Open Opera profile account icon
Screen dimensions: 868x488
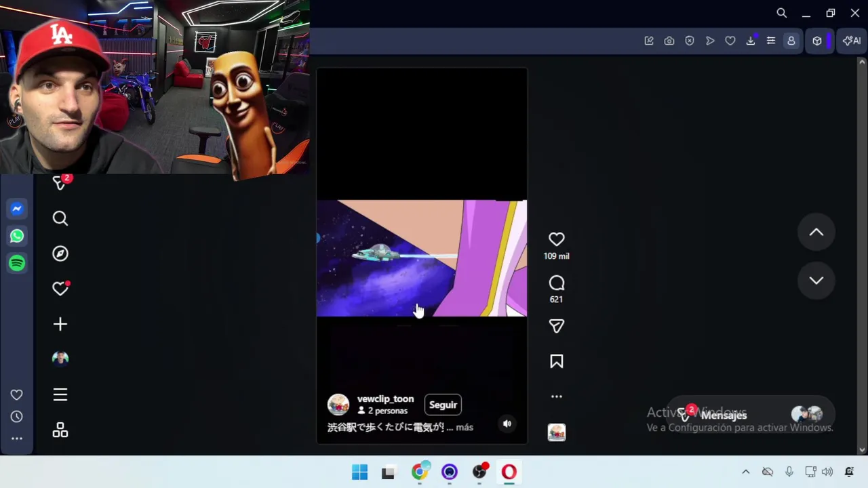[791, 41]
